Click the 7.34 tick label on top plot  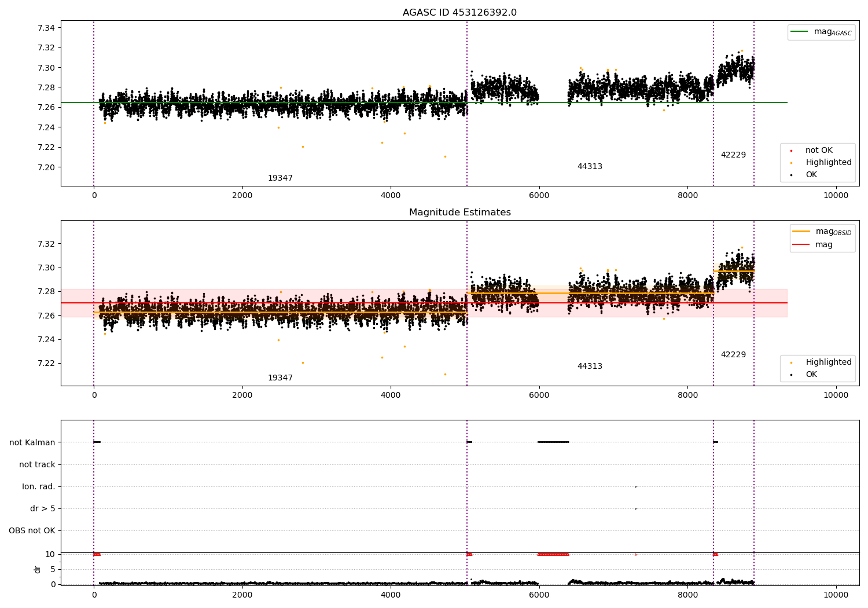(46, 28)
